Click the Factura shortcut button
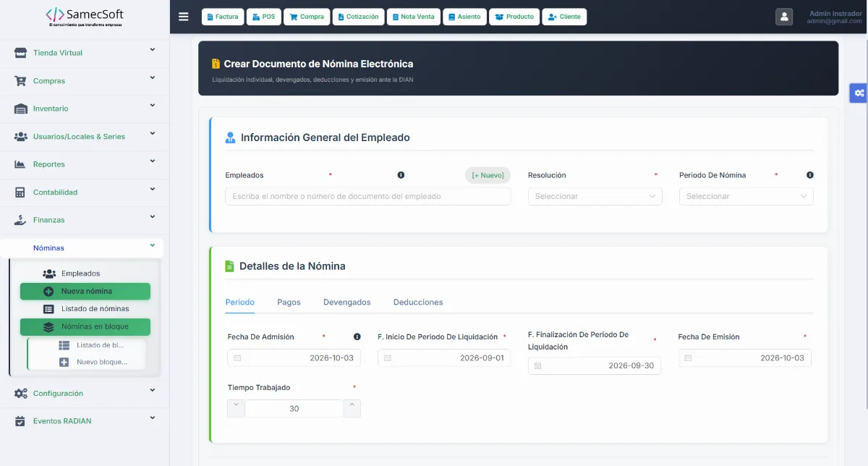Image resolution: width=868 pixels, height=466 pixels. 223,17
